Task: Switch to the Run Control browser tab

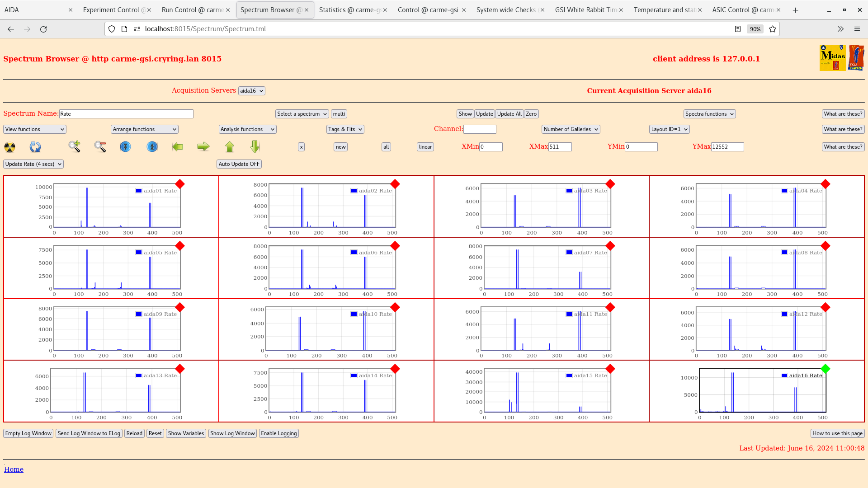Action: pos(192,10)
